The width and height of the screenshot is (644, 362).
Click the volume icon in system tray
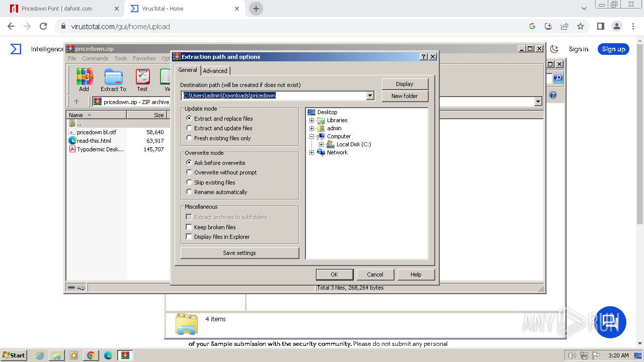(572, 355)
